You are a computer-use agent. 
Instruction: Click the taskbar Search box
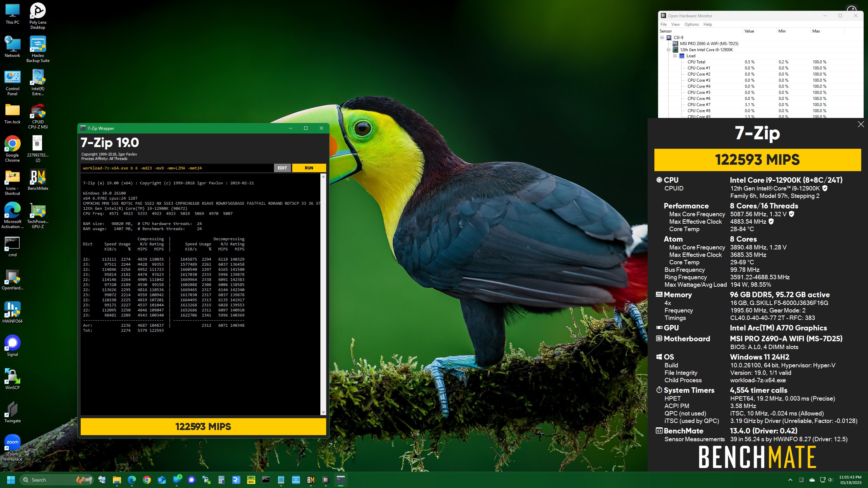coord(57,480)
